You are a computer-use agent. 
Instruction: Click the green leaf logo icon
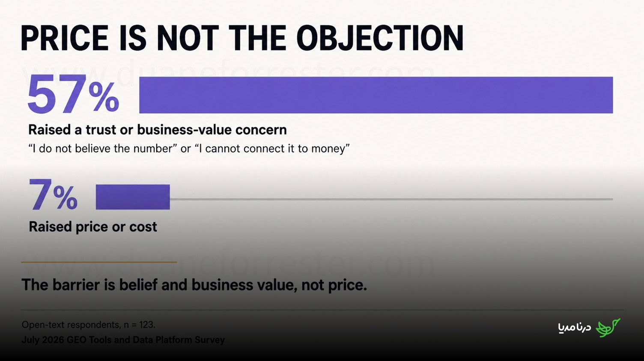pos(608,328)
